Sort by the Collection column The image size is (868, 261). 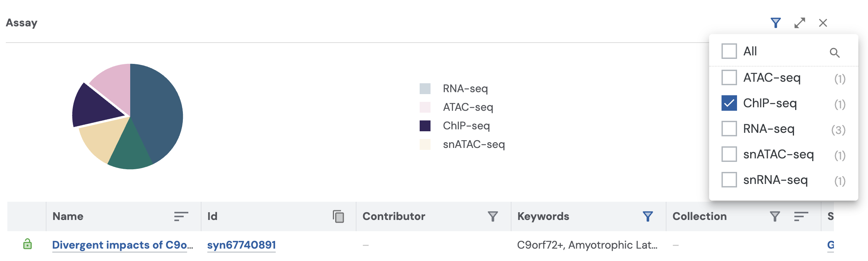[x=801, y=216]
